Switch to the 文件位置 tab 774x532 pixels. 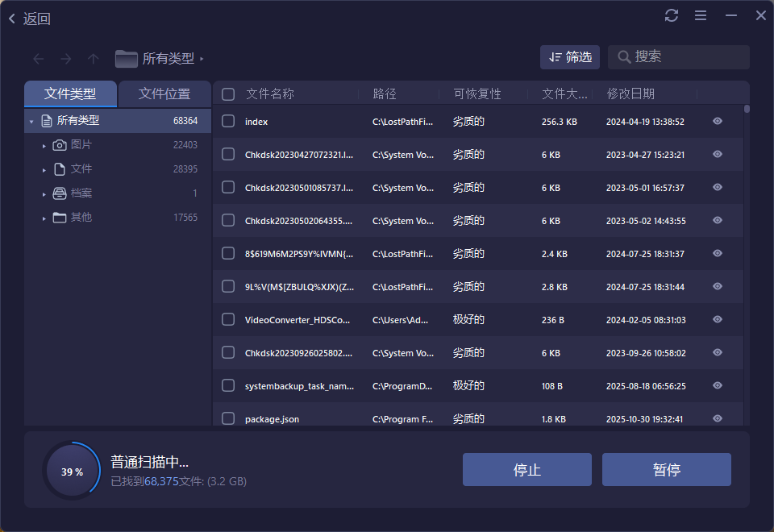pos(164,94)
